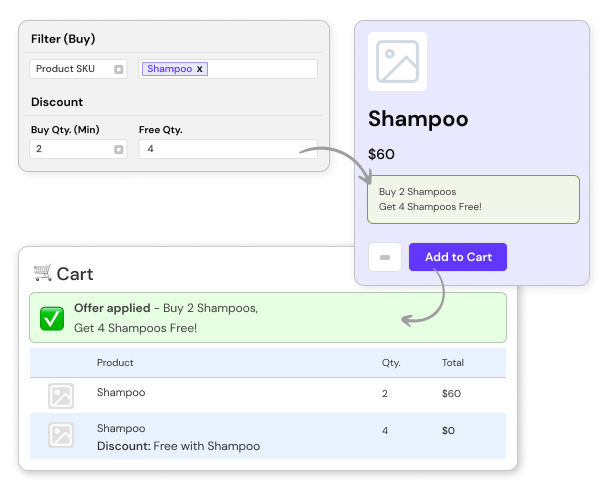The image size is (610, 500).
Task: Click the Shampoo tag input field
Action: tap(262, 69)
